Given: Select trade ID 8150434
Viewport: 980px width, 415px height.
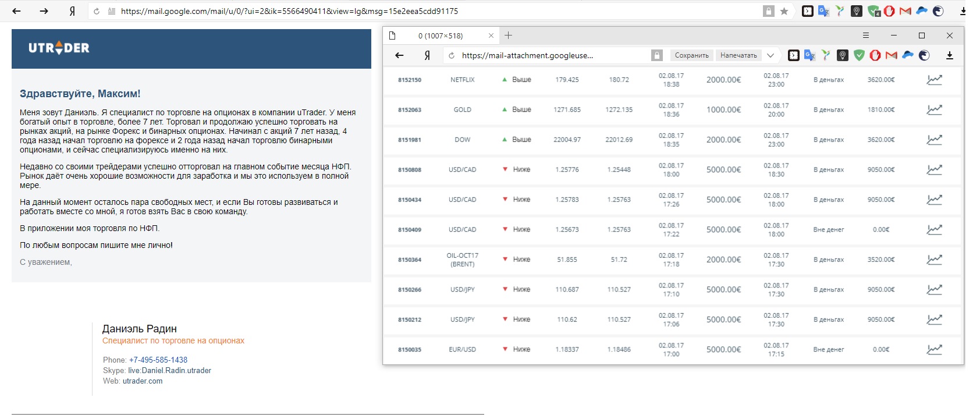Looking at the screenshot, I should (x=410, y=200).
